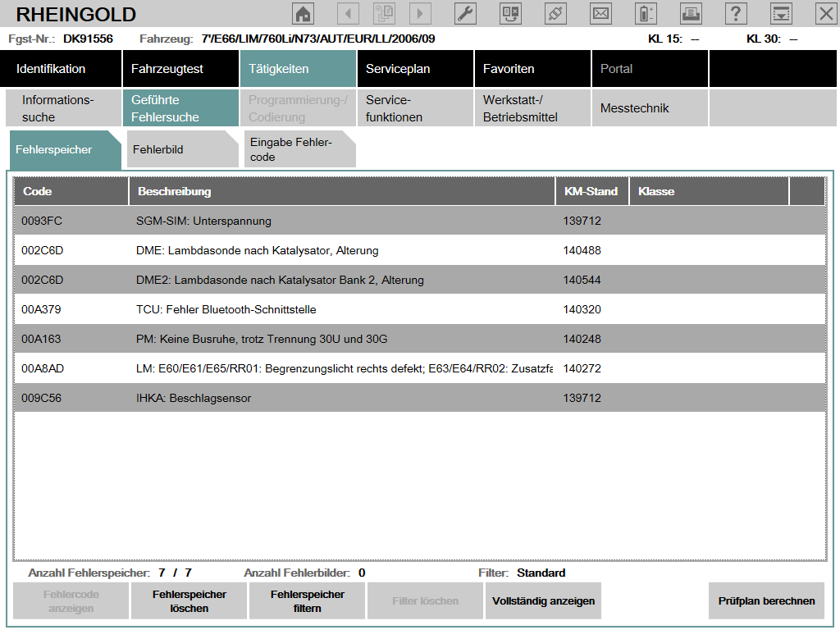The height and width of the screenshot is (630, 840).
Task: Click the minimize-to-tray window icon
Action: [781, 13]
